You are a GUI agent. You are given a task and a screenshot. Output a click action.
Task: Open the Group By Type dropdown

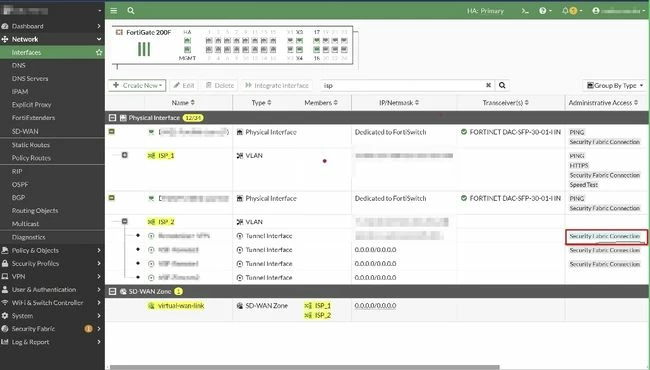coord(615,85)
